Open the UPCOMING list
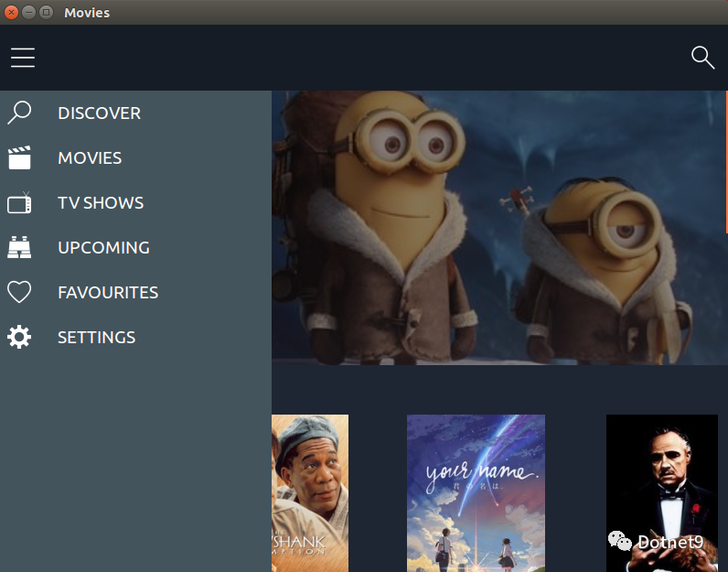Screen dimensions: 728x572 point(103,247)
